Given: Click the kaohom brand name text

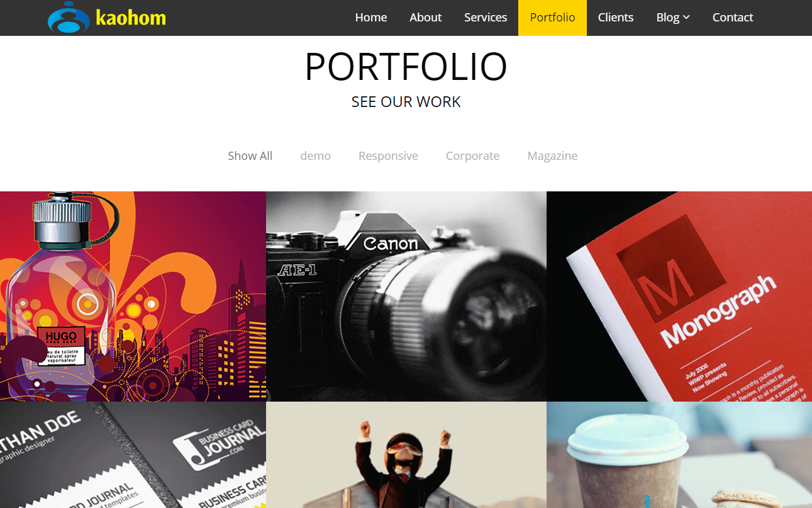Looking at the screenshot, I should pyautogui.click(x=131, y=18).
